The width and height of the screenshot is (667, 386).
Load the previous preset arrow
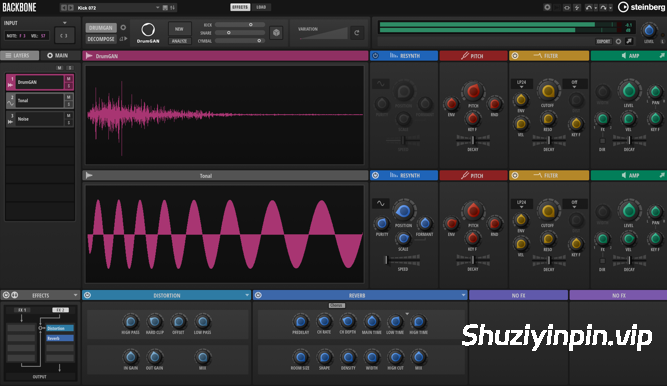tap(64, 8)
